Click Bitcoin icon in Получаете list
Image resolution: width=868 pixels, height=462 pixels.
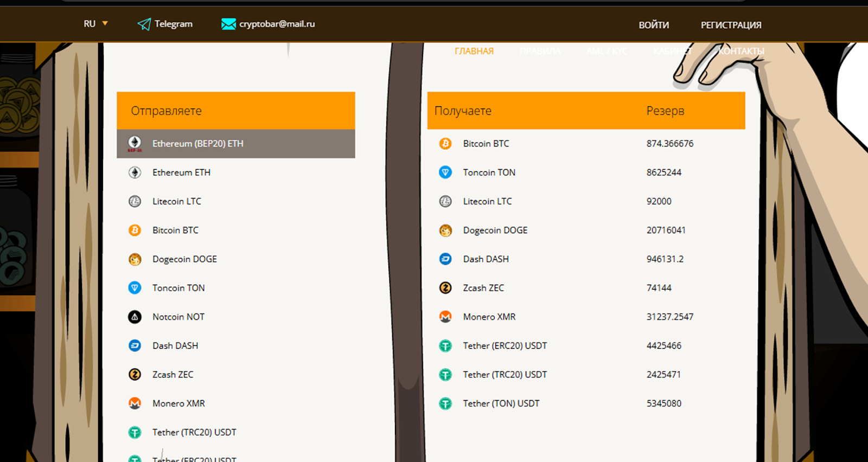(x=445, y=144)
